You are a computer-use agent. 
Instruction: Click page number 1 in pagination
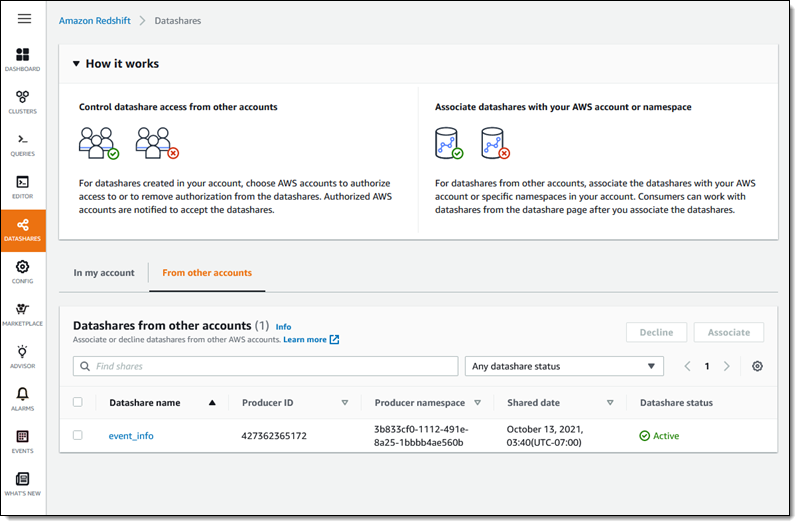(x=707, y=366)
